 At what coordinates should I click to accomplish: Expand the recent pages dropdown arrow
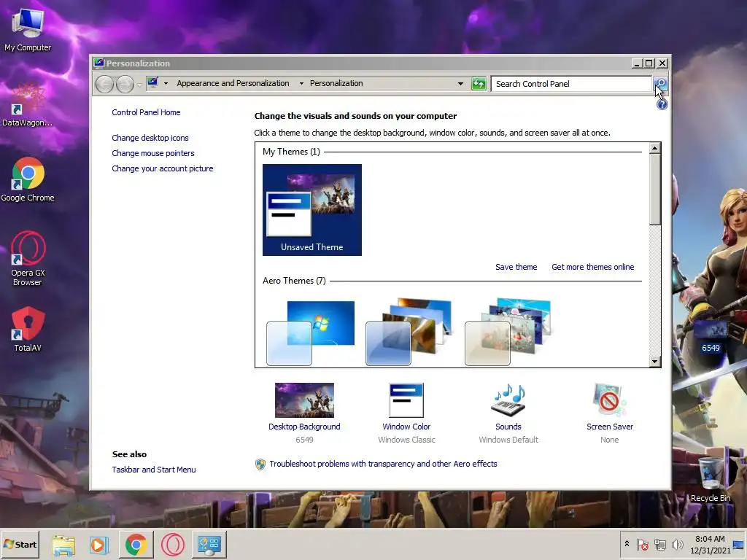[x=139, y=85]
